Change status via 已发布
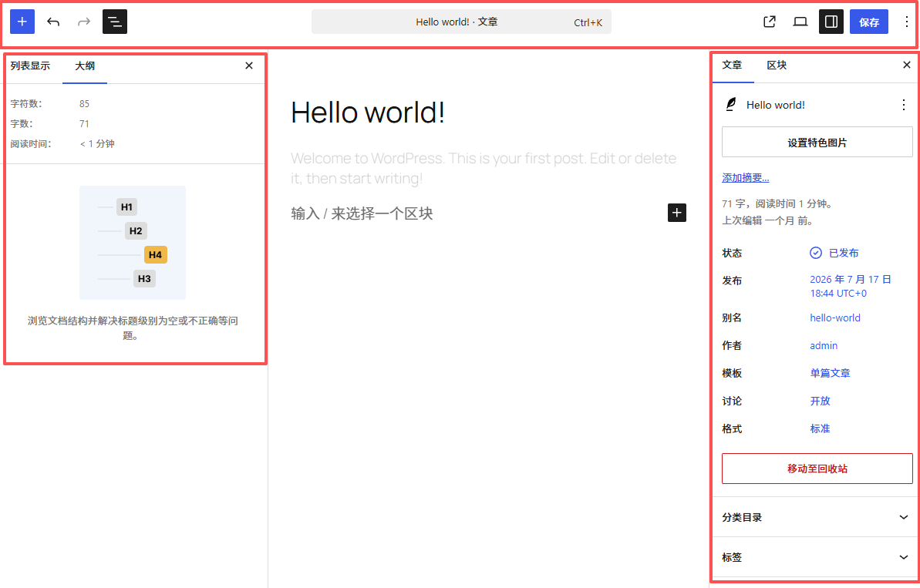This screenshot has height=588, width=920. pyautogui.click(x=834, y=253)
